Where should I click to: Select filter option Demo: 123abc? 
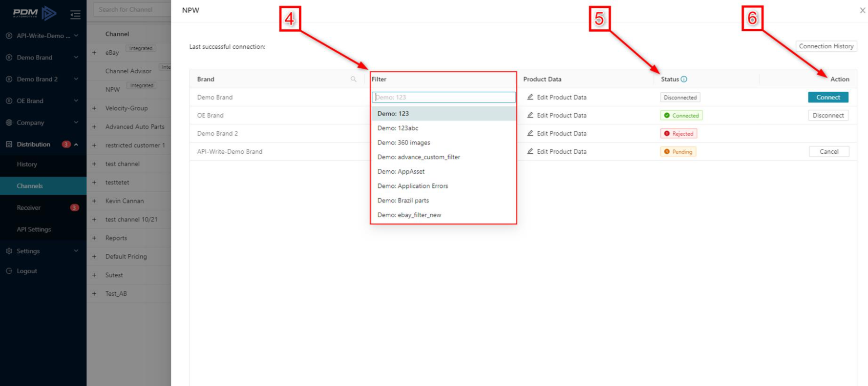(x=444, y=128)
